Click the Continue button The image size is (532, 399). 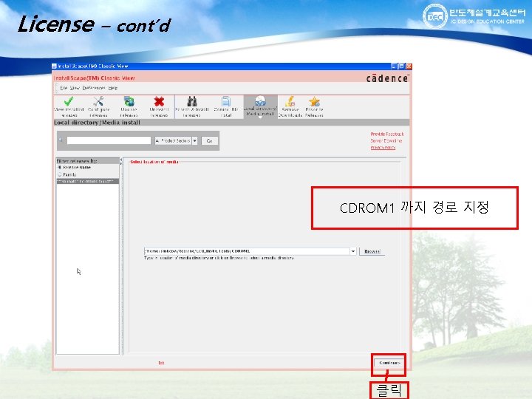click(x=389, y=363)
